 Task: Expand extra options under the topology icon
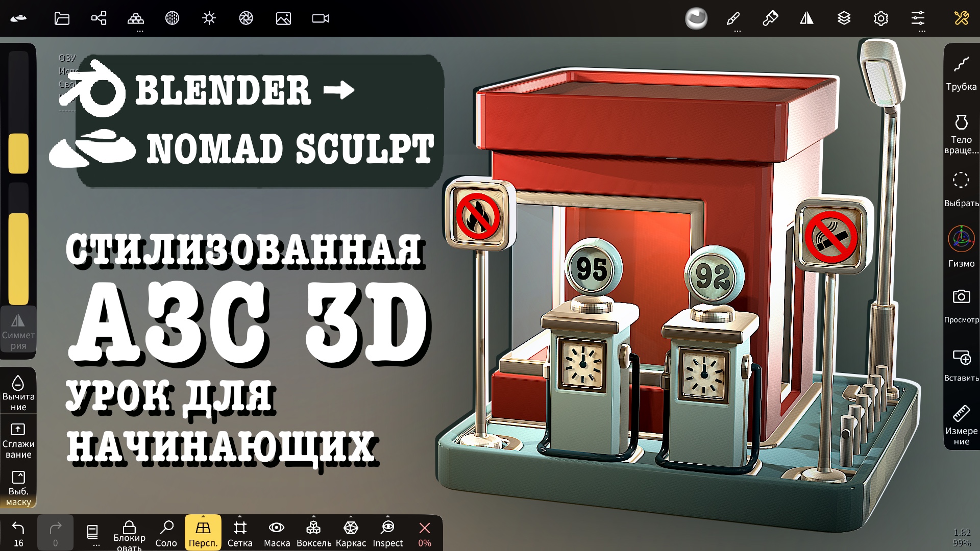(x=139, y=30)
